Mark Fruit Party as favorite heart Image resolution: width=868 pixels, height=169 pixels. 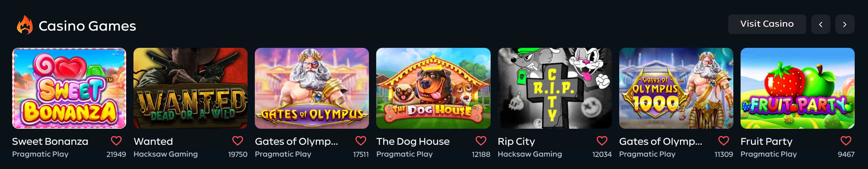pos(846,141)
